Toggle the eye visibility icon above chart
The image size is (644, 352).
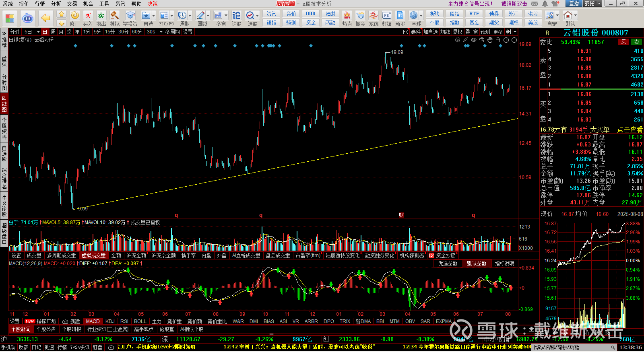tap(474, 40)
